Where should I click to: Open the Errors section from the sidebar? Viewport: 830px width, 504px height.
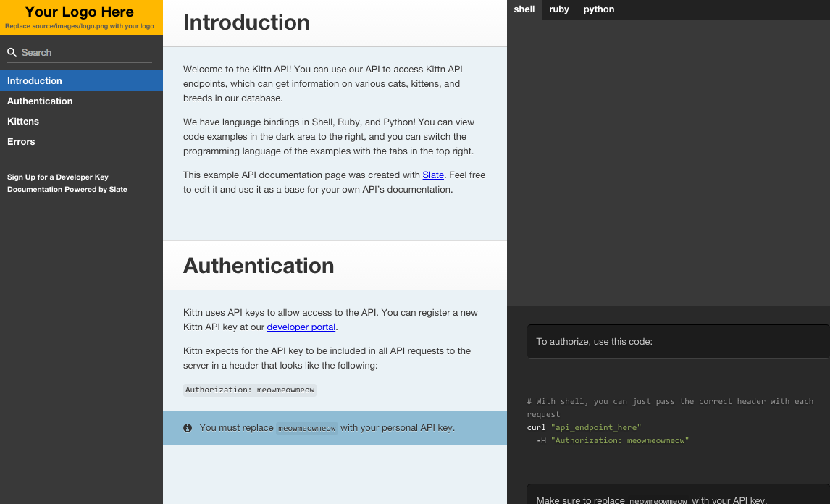(20, 141)
